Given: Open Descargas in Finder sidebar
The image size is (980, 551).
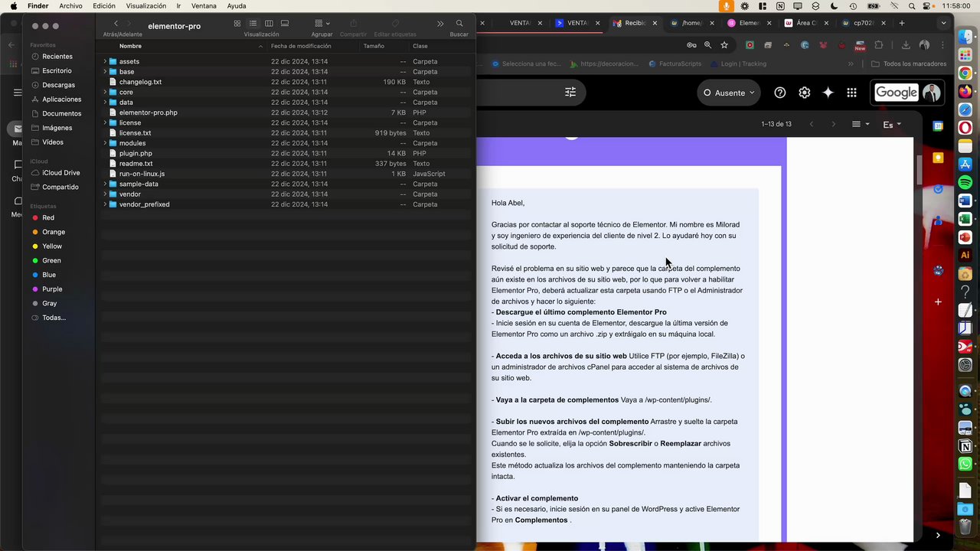Looking at the screenshot, I should (58, 85).
